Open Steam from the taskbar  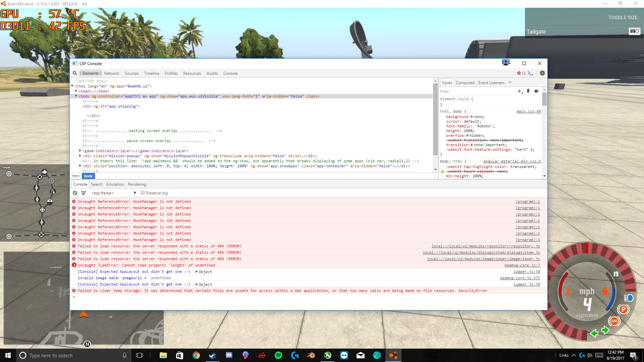click(213, 355)
